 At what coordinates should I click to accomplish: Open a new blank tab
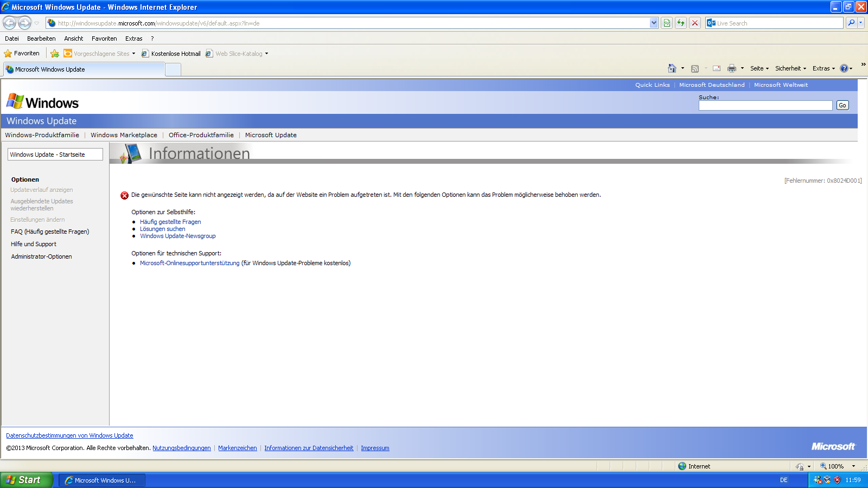pos(173,69)
